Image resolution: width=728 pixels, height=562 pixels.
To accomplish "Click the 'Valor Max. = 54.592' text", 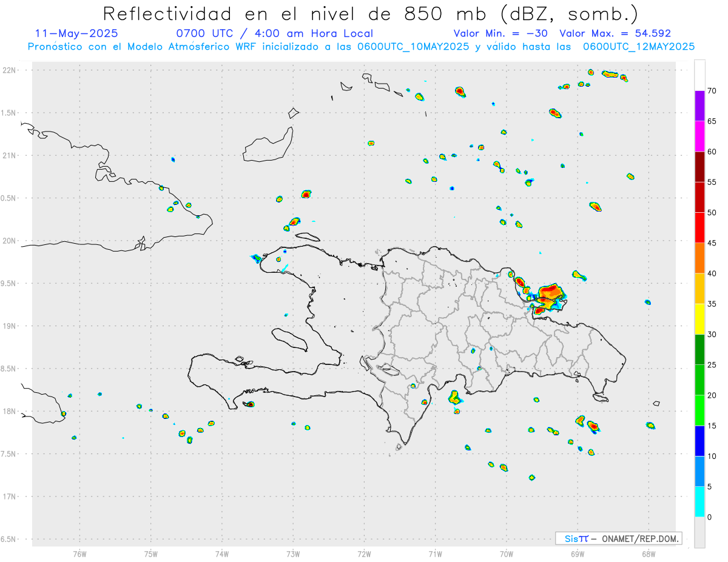I will [x=615, y=33].
